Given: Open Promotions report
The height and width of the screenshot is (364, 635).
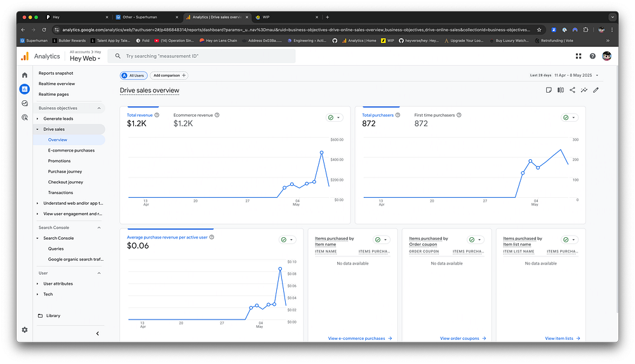Looking at the screenshot, I should point(59,161).
